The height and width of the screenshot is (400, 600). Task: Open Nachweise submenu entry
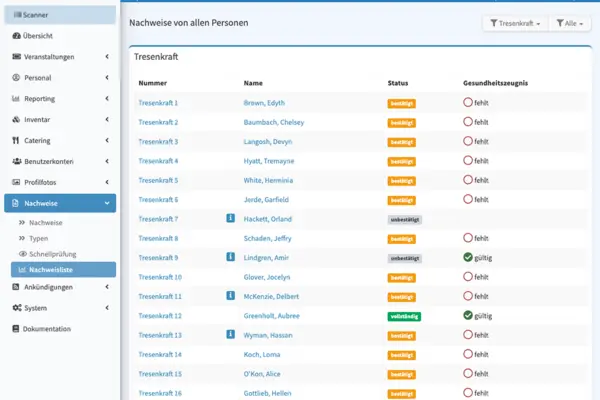[x=46, y=223]
